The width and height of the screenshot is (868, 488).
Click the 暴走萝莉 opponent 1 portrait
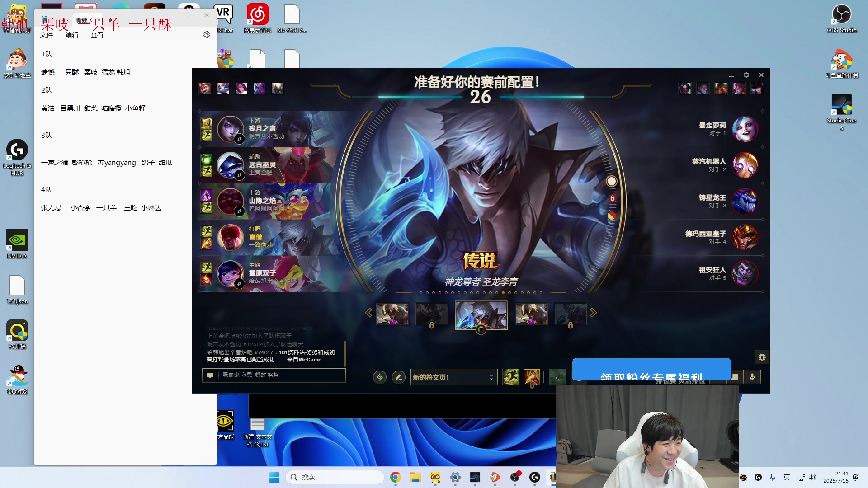(745, 129)
